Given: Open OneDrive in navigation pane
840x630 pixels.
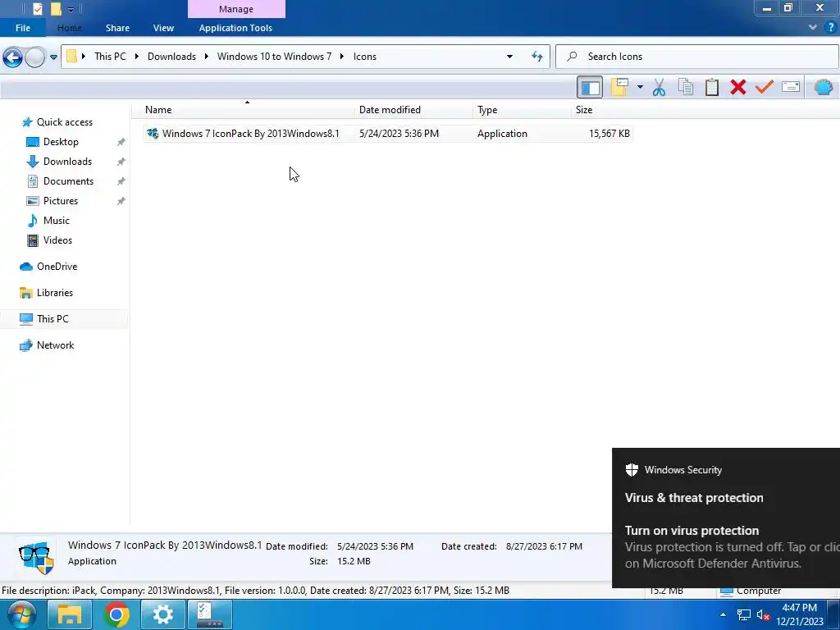Looking at the screenshot, I should (x=57, y=267).
